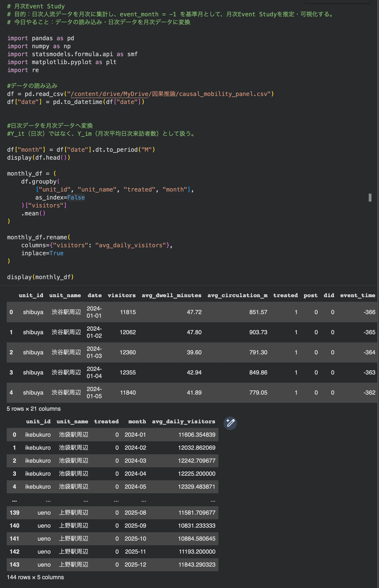The width and height of the screenshot is (379, 588).
Task: Click the month cell '2025-12'
Action: (x=135, y=565)
